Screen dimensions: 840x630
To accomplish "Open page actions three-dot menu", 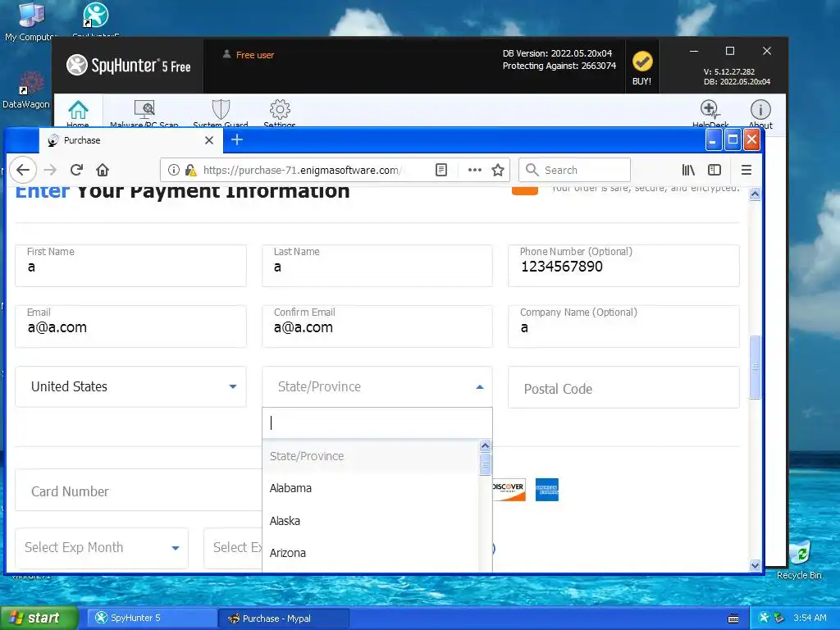I will tap(475, 170).
